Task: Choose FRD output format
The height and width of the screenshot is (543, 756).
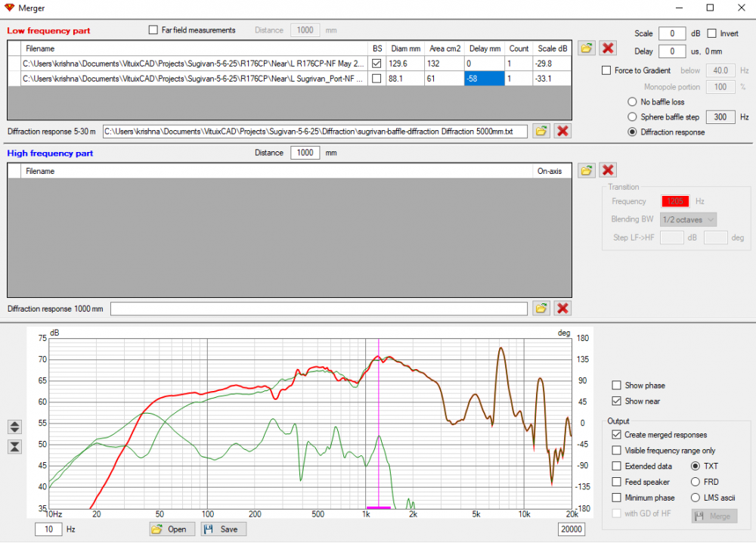Action: [x=696, y=482]
